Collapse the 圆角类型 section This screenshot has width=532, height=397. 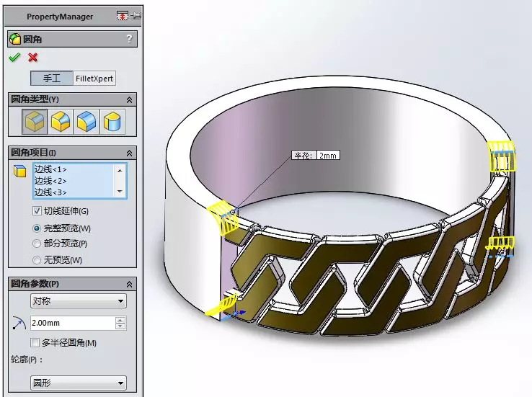coord(129,99)
